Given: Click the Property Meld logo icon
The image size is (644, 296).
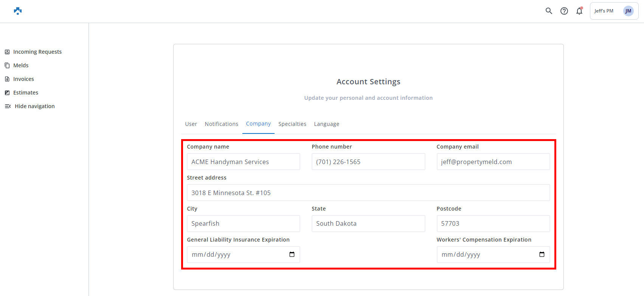Looking at the screenshot, I should [x=18, y=11].
